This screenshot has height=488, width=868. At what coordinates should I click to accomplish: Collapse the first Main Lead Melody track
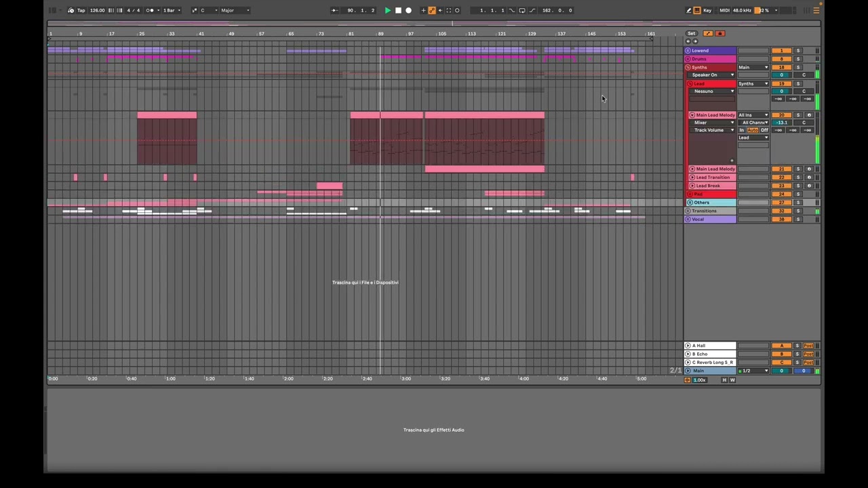pos(692,115)
